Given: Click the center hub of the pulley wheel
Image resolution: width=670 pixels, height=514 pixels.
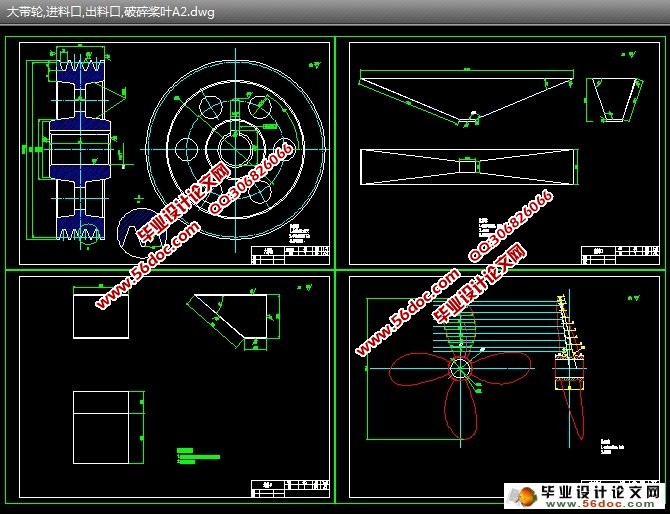Looking at the screenshot, I should point(236,146).
